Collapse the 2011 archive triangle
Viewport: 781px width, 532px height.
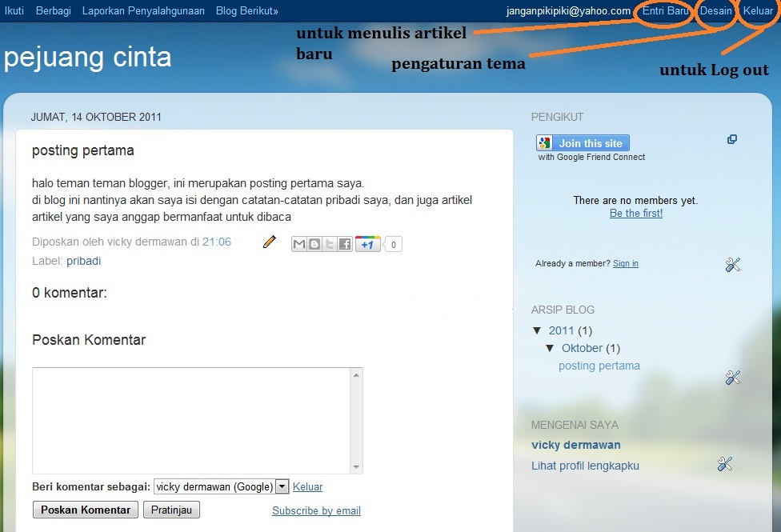[x=537, y=330]
